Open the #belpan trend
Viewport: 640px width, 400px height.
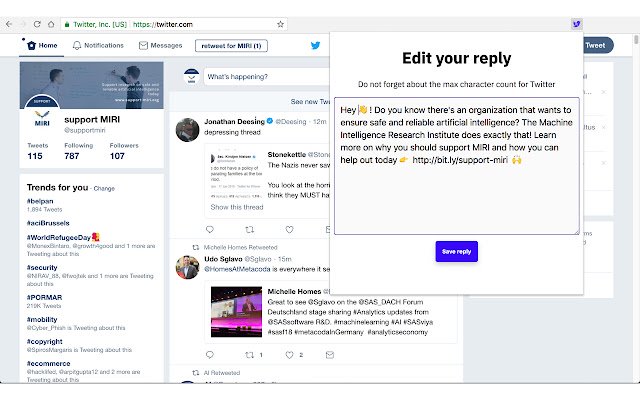40,201
